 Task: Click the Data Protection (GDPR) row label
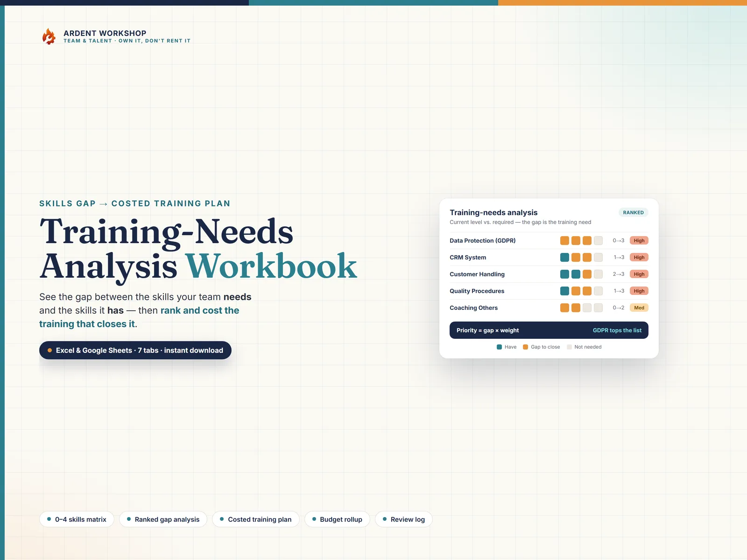(483, 241)
